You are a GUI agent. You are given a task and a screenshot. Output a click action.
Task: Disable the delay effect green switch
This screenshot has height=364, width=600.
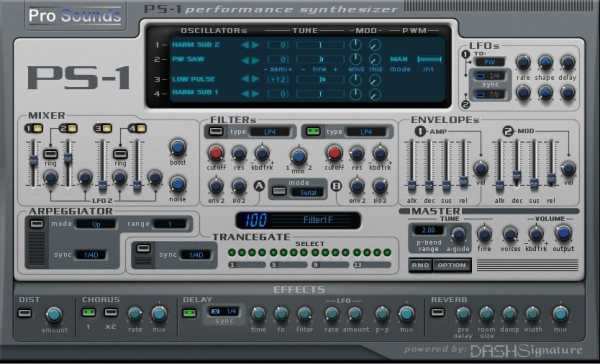pyautogui.click(x=189, y=313)
